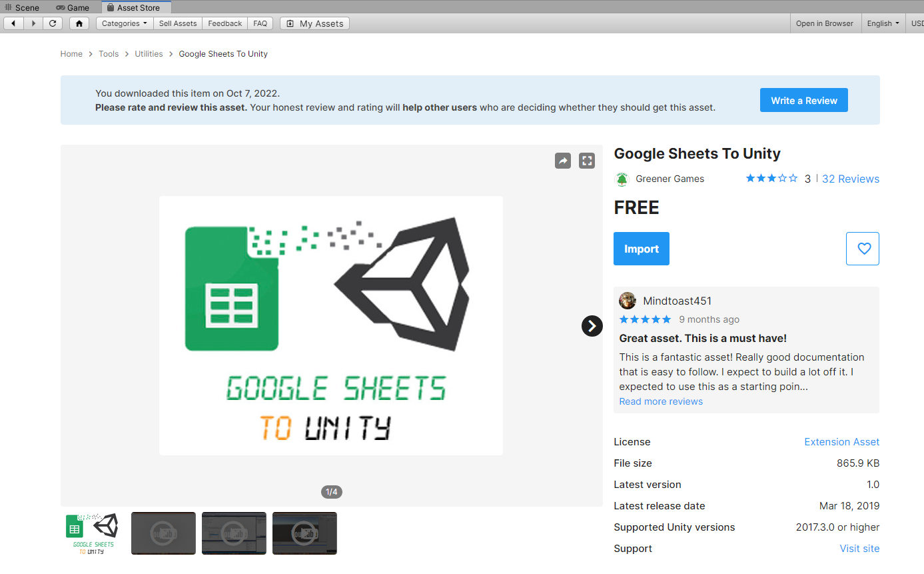Show the next preview image with the round arrow

(x=592, y=325)
